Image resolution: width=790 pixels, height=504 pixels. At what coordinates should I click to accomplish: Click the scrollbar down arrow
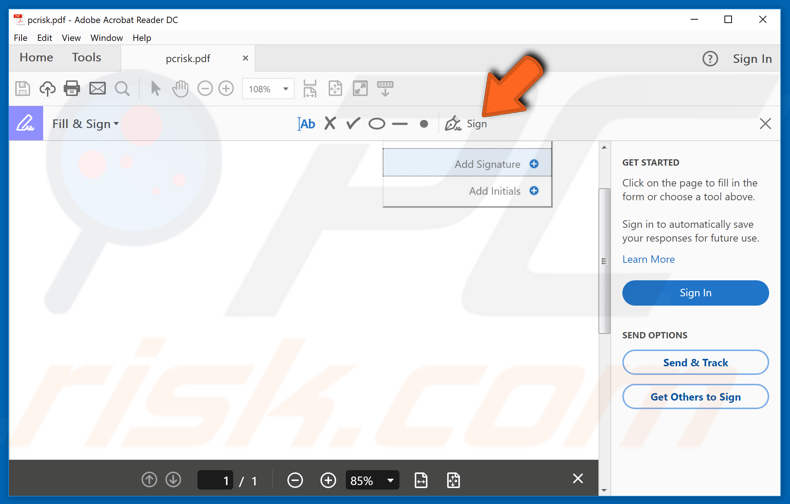click(x=604, y=490)
